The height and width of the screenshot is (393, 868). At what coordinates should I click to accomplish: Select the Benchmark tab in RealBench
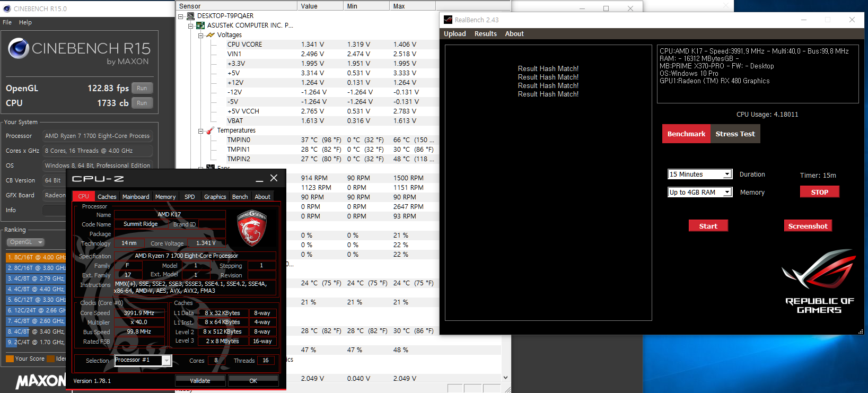coord(686,134)
